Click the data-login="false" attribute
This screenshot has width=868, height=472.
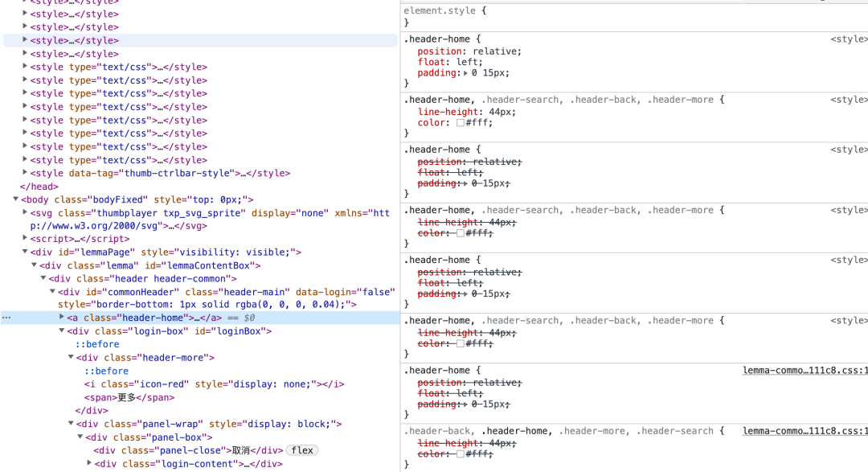coord(346,292)
